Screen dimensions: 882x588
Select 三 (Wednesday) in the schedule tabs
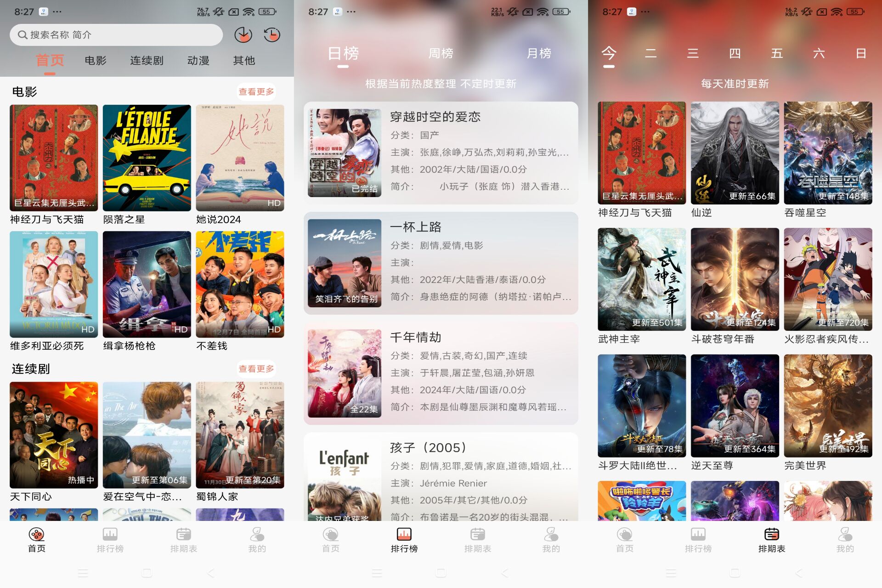point(693,54)
